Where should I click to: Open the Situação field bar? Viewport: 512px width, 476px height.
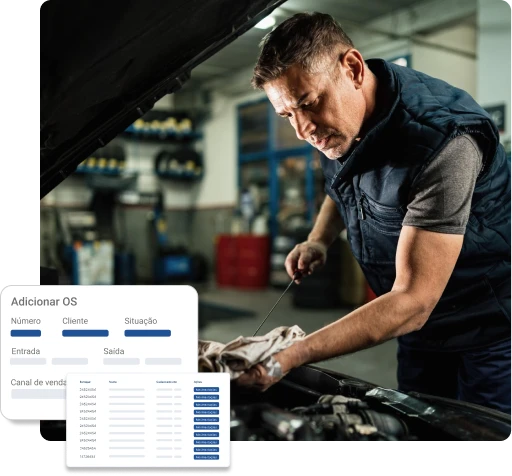pos(148,333)
